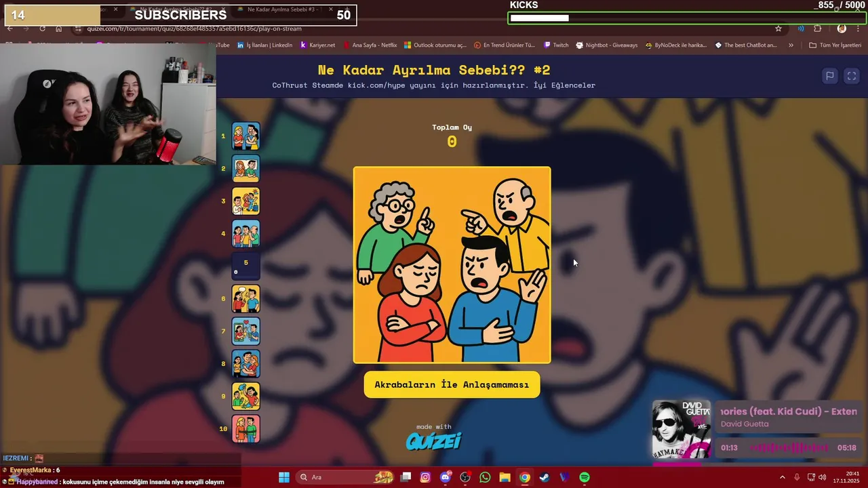The image size is (868, 488).
Task: Click the microphone tray icon
Action: pyautogui.click(x=797, y=477)
